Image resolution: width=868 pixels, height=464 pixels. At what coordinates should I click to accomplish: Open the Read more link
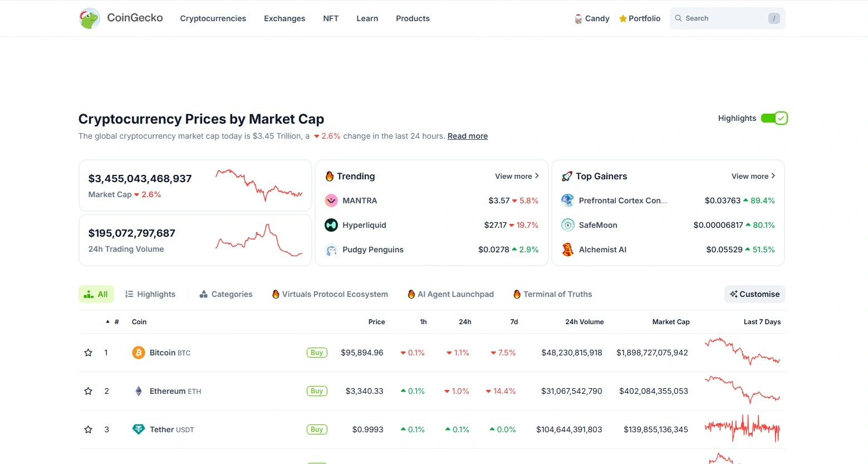(467, 136)
